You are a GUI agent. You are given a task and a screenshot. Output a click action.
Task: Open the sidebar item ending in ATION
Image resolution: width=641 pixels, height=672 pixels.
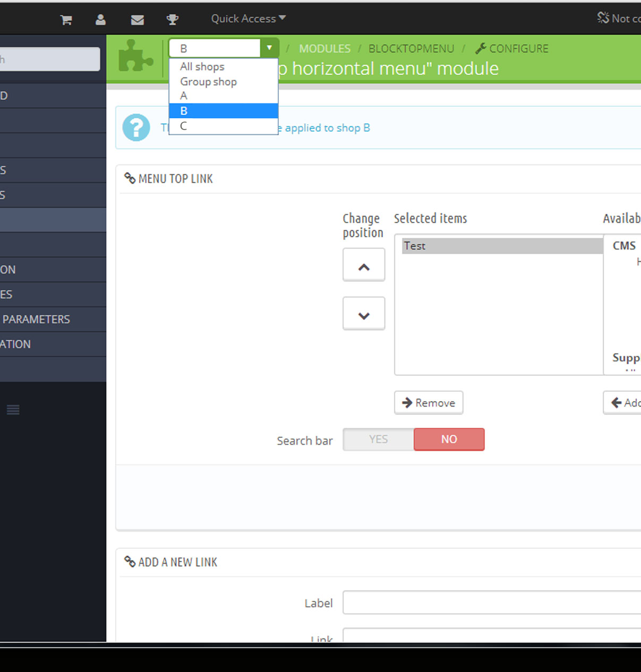point(53,344)
